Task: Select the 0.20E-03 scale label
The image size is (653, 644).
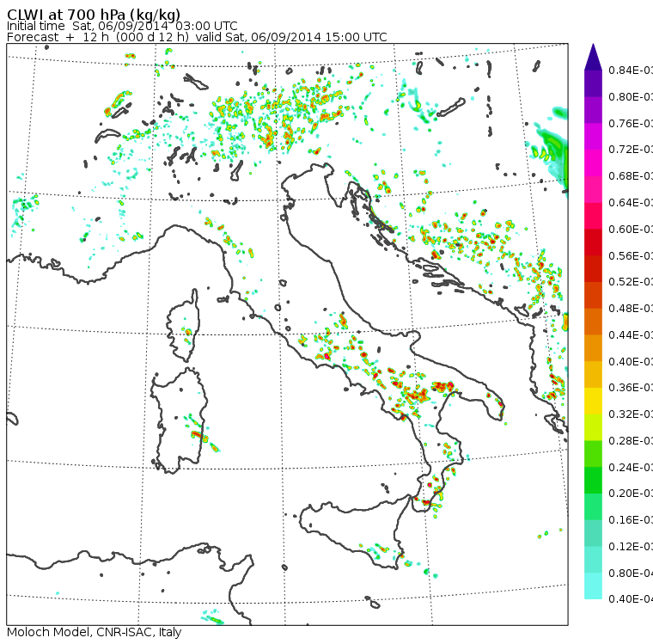Action: (631, 494)
